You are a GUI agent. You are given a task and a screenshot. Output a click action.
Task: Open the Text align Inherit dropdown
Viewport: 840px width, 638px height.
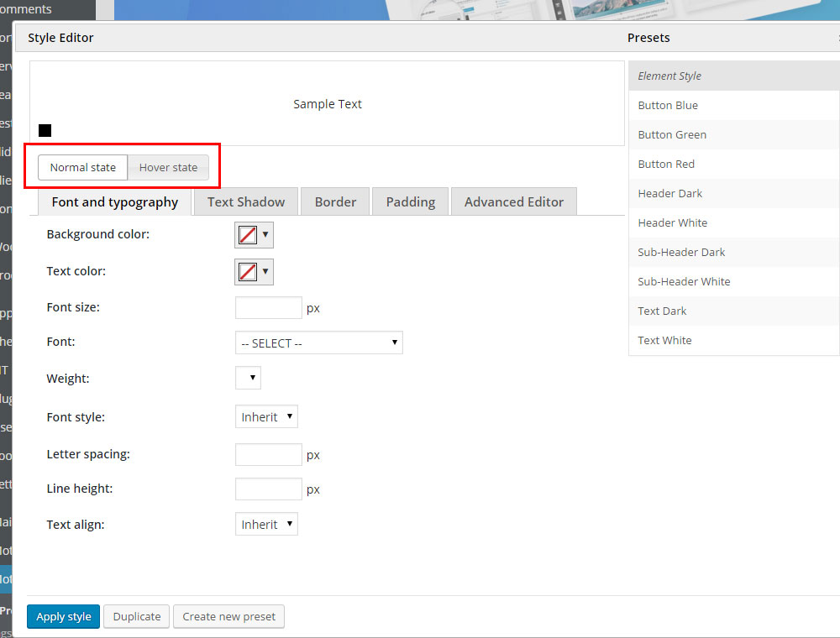click(266, 524)
